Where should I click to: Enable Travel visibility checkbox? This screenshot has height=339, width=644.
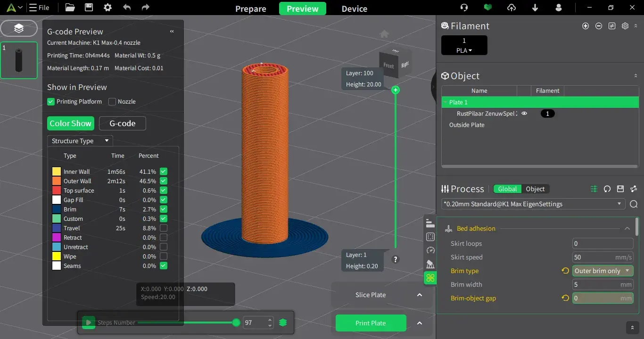click(x=164, y=228)
